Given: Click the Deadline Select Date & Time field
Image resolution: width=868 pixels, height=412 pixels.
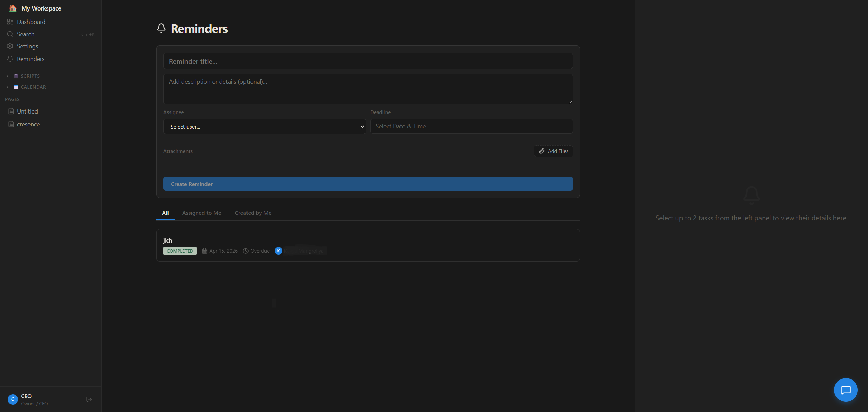Looking at the screenshot, I should tap(471, 126).
